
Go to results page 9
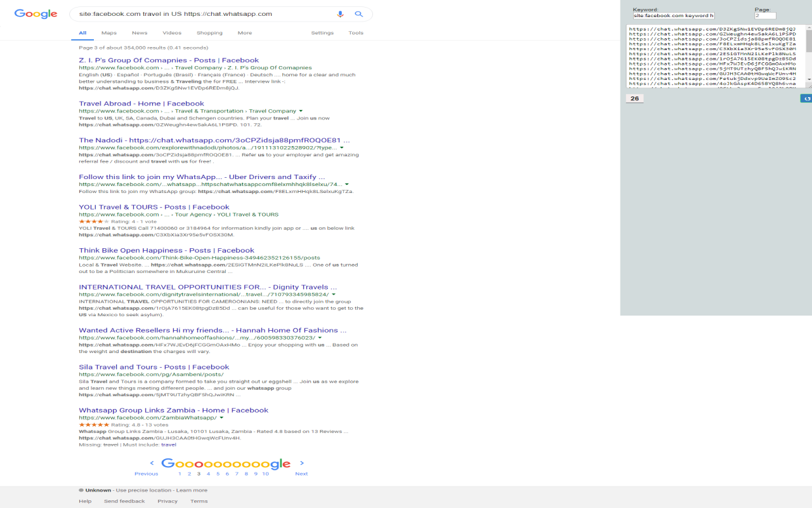tap(256, 474)
